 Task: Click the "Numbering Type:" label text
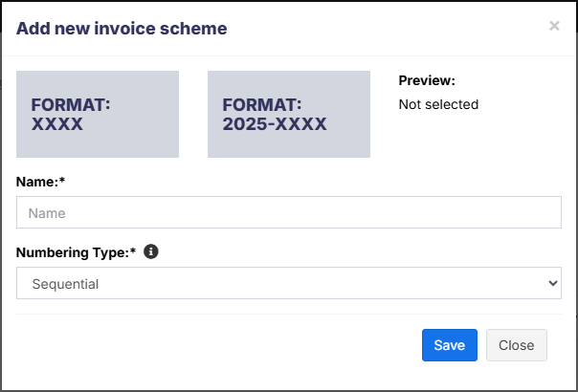click(x=70, y=252)
